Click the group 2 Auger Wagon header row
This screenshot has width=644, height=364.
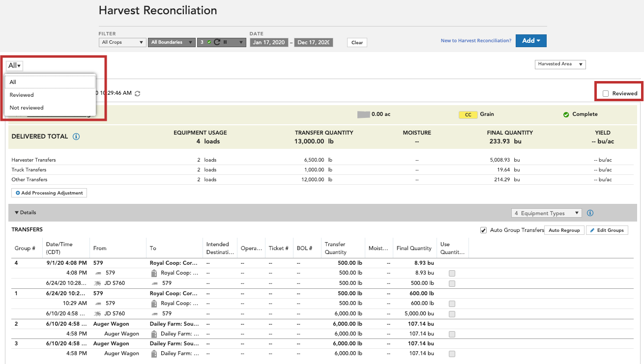pyautogui.click(x=322, y=324)
